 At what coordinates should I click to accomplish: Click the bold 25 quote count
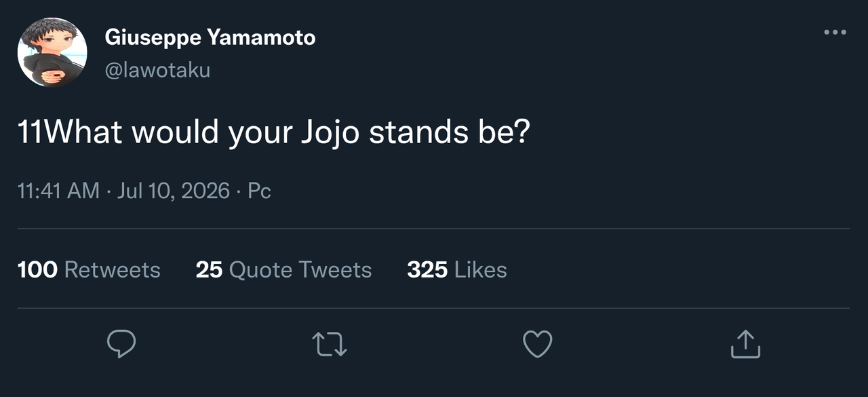[209, 270]
